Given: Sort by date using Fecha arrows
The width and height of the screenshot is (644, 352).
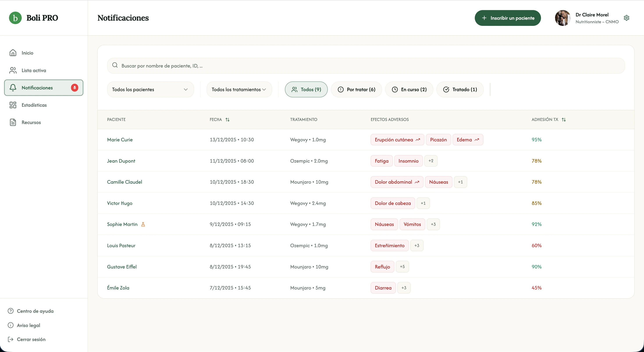Looking at the screenshot, I should (x=227, y=119).
